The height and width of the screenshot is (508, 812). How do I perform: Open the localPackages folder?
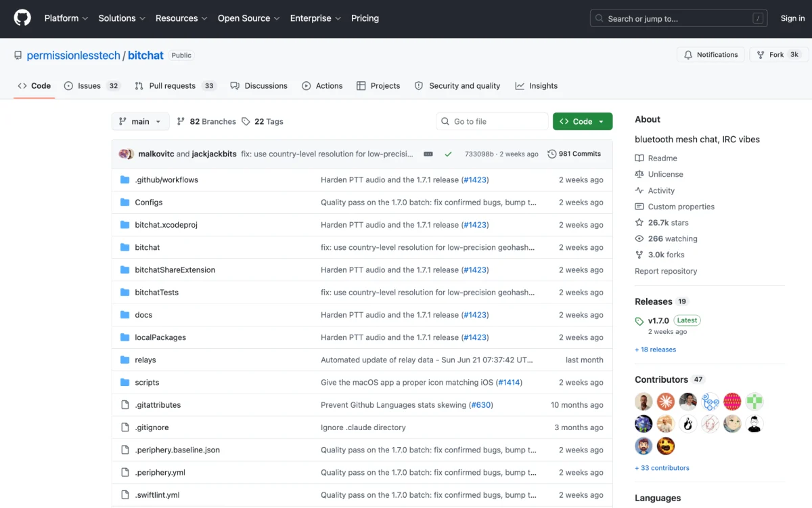coord(160,337)
